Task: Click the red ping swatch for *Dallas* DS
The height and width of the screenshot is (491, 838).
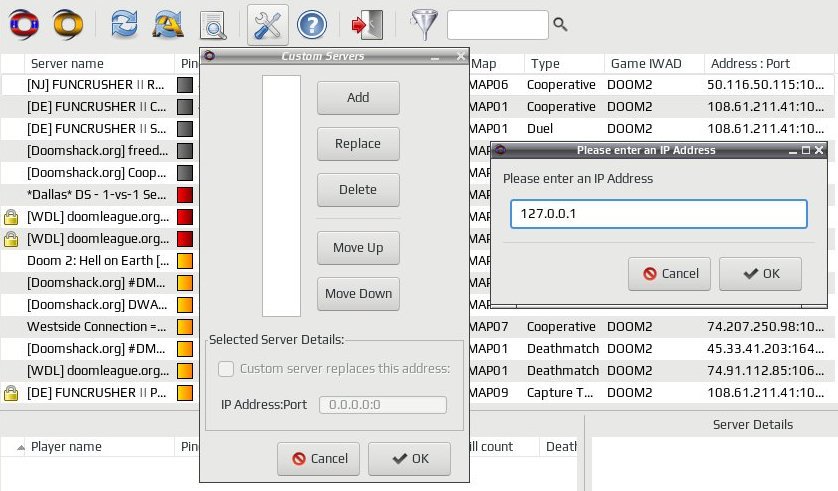Action: 185,195
